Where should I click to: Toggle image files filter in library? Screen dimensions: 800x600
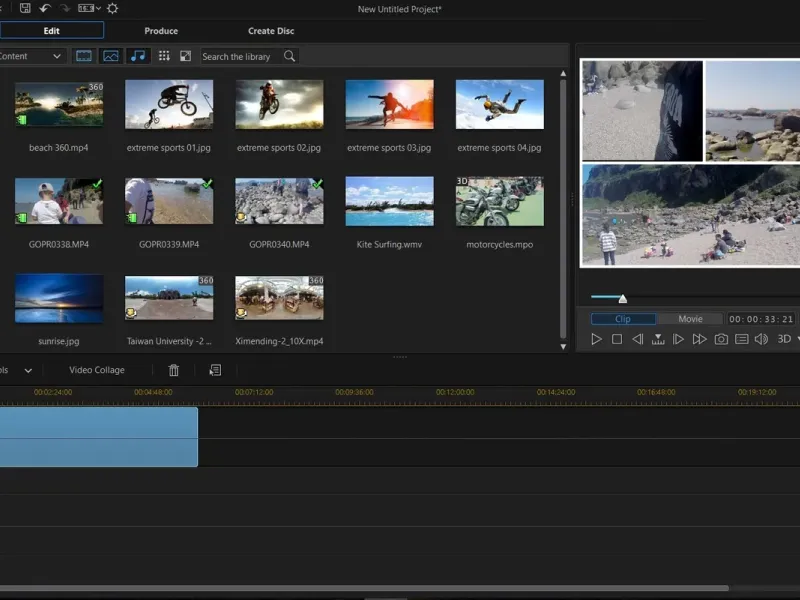(111, 56)
